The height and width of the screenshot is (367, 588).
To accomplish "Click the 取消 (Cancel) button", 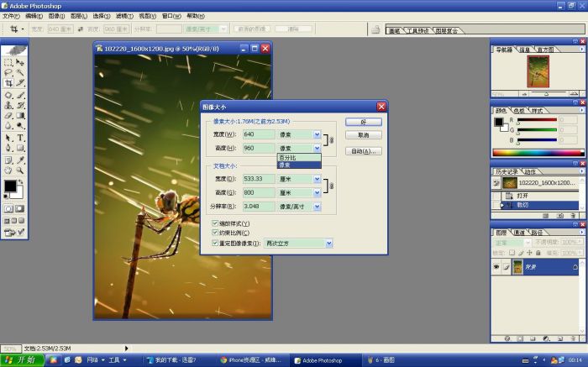I will click(363, 135).
